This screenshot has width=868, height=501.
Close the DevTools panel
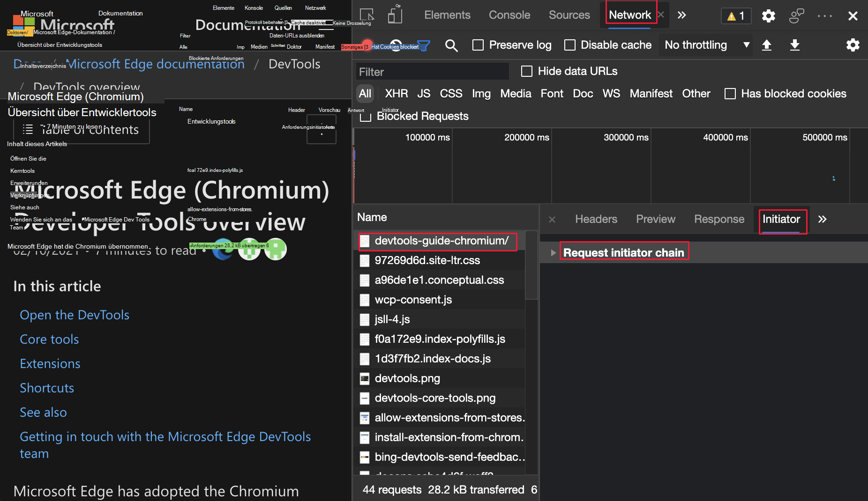[x=853, y=16]
